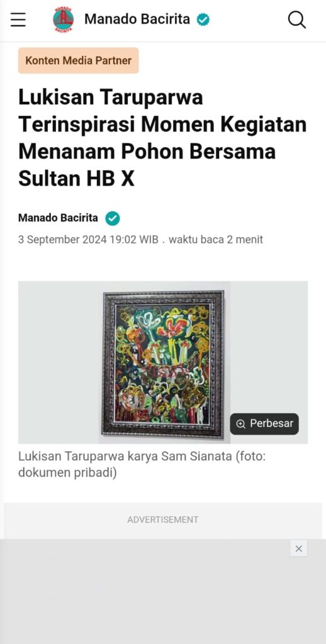326x644 pixels.
Task: Click the ADVERTISEMENT label
Action: tap(163, 519)
